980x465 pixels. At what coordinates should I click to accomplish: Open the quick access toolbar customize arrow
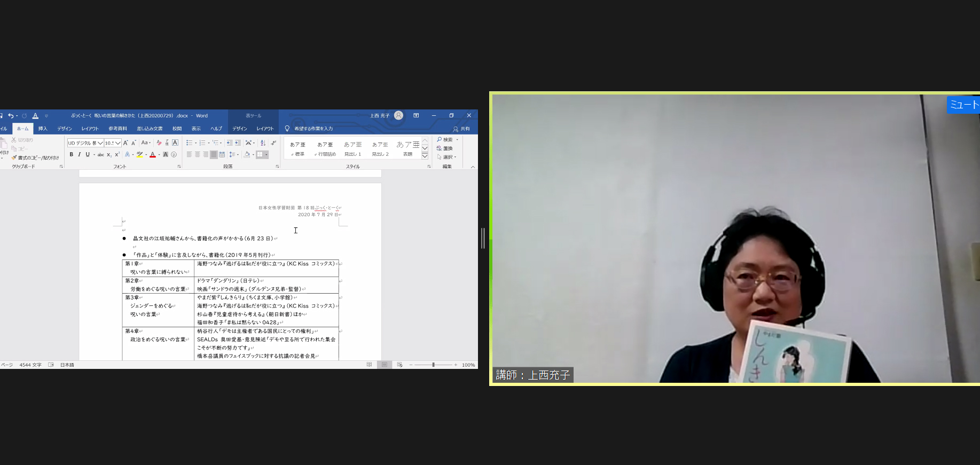click(x=46, y=116)
